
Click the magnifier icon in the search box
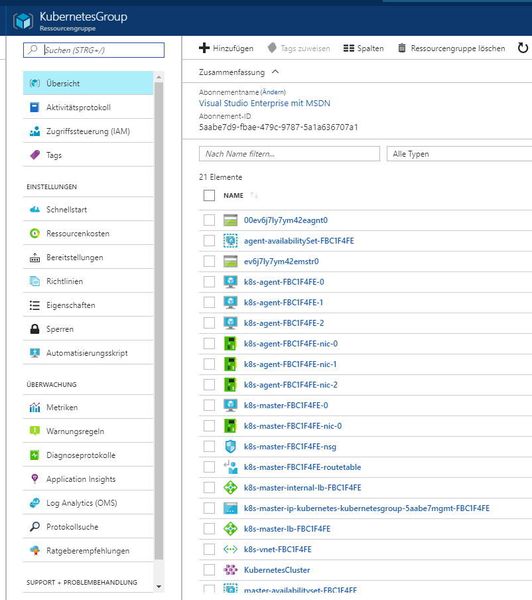[33, 50]
